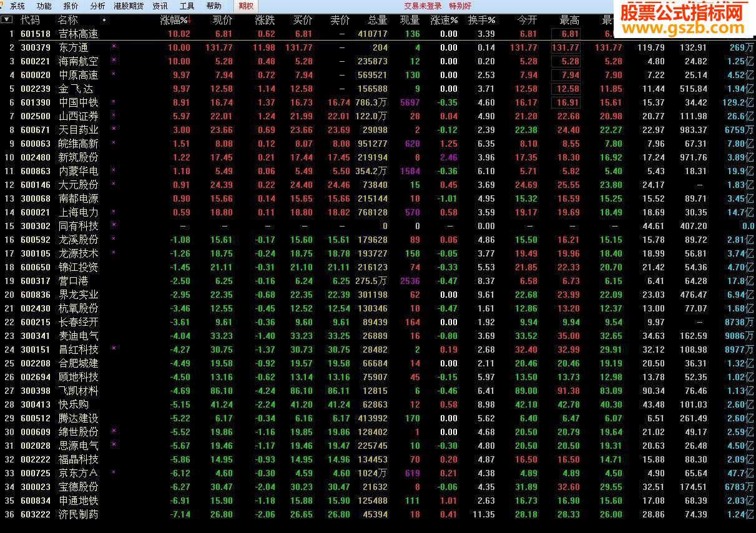Select stock code 600650

36,267
